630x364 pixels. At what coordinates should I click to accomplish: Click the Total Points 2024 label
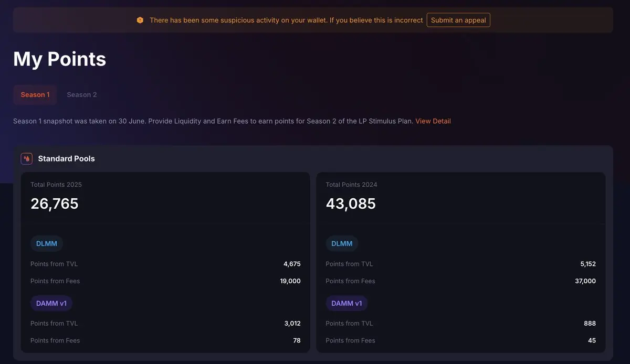point(351,185)
